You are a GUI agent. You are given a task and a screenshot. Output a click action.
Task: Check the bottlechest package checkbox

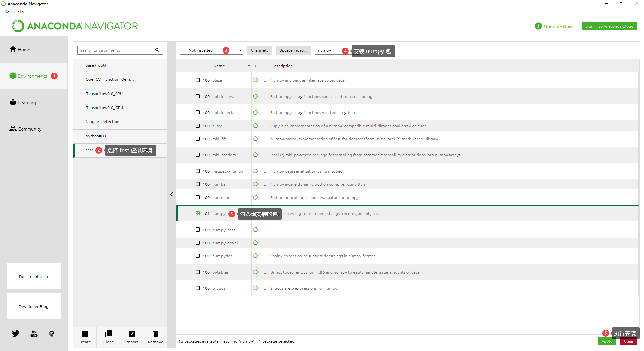198,96
